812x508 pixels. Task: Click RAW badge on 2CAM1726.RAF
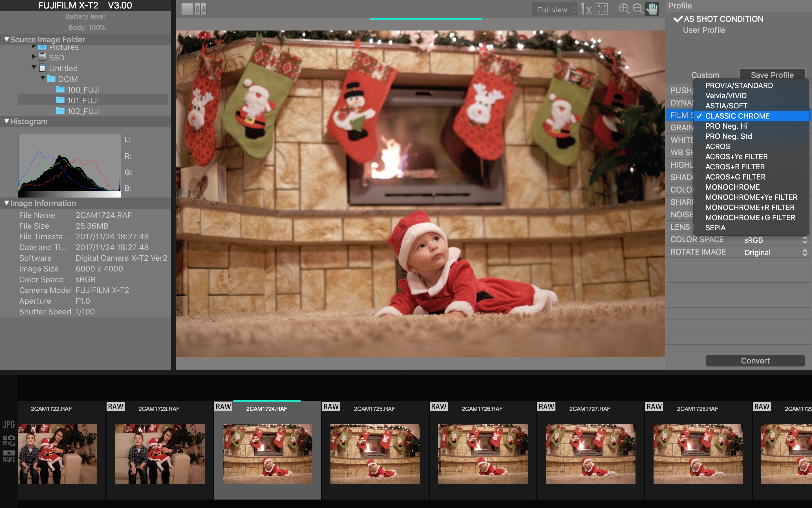[x=439, y=406]
